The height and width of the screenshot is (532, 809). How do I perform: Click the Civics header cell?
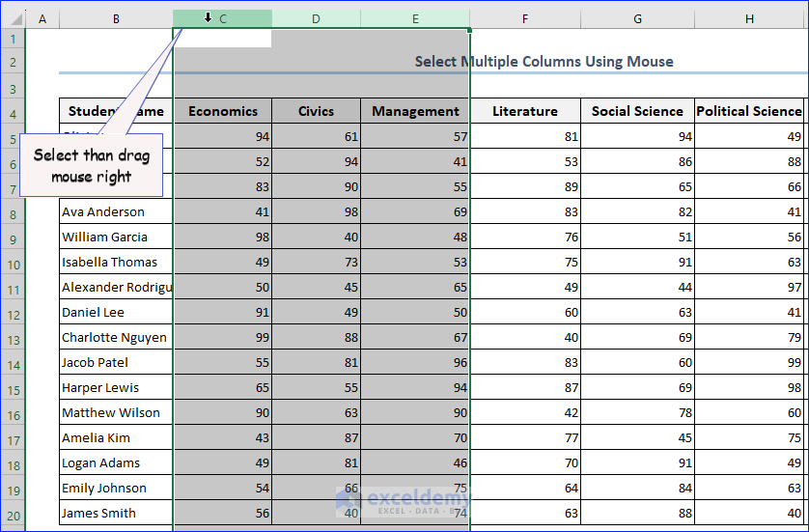coord(317,111)
